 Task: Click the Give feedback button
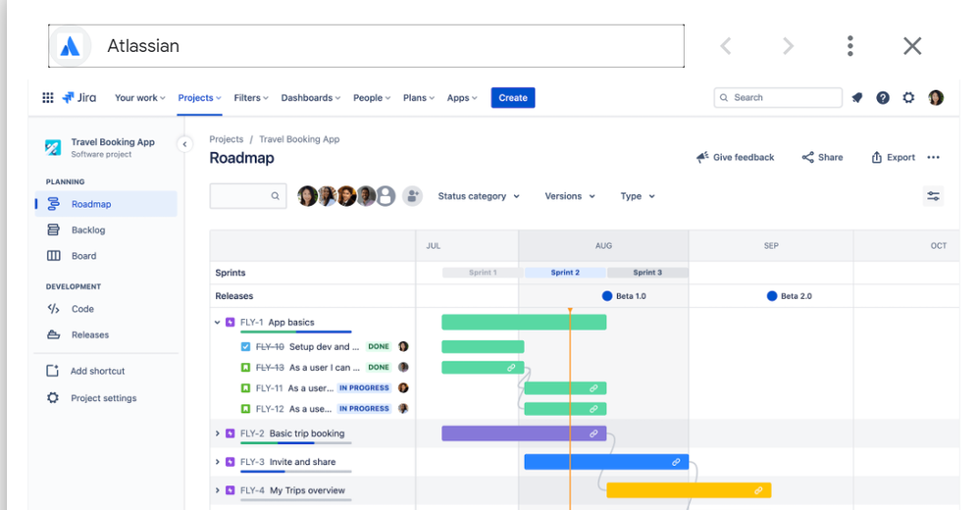click(x=735, y=158)
